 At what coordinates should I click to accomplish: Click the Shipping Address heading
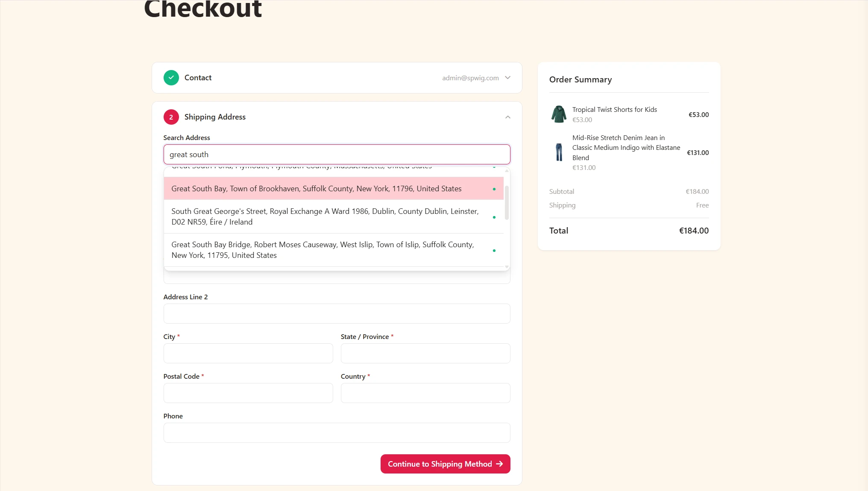(x=215, y=117)
